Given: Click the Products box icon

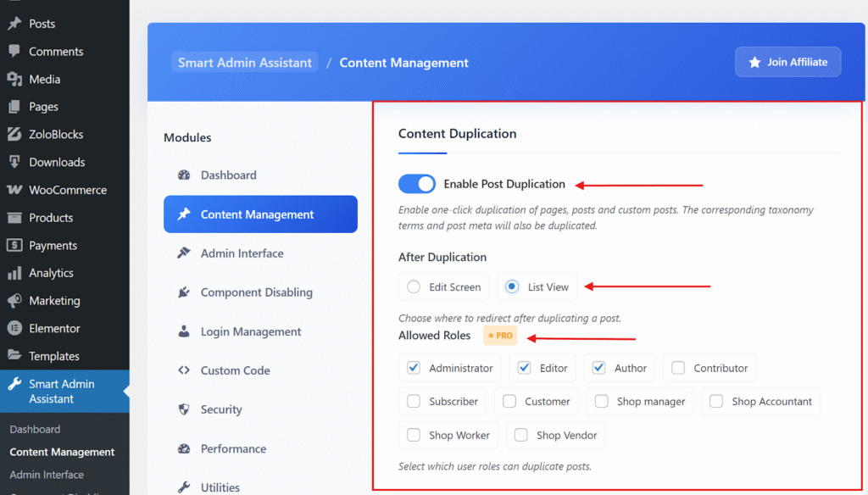Looking at the screenshot, I should [14, 218].
